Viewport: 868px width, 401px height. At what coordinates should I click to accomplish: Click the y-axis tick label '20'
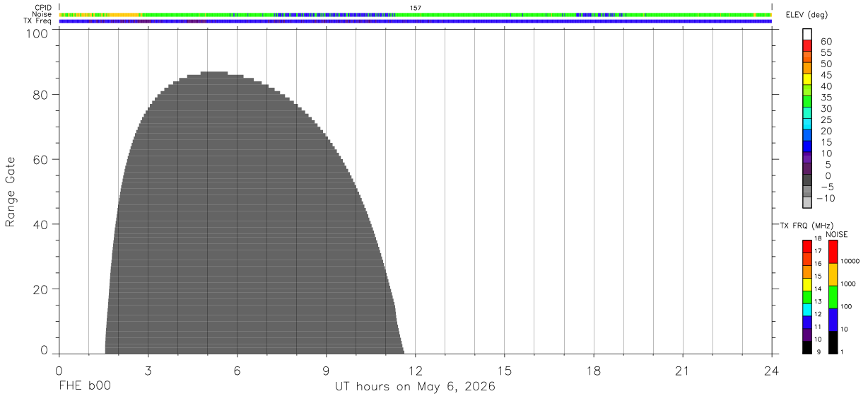click(x=41, y=290)
